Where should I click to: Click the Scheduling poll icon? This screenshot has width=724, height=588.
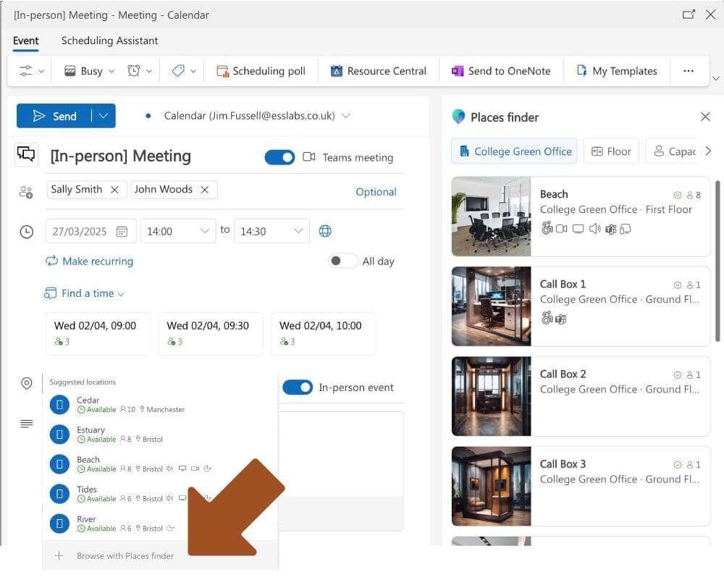click(222, 71)
